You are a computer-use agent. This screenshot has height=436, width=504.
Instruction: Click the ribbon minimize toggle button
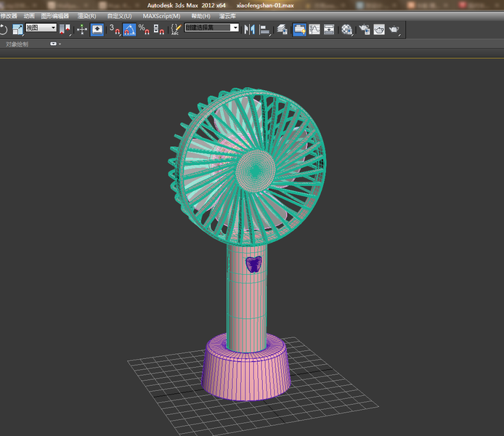coord(53,44)
